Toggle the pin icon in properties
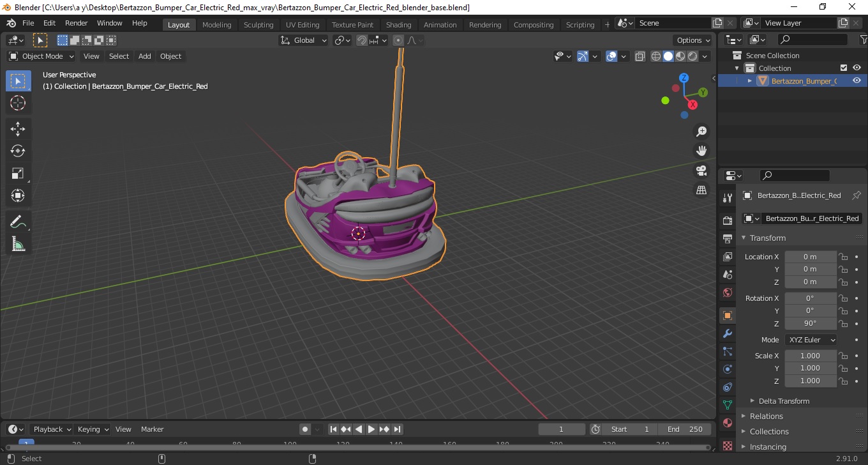This screenshot has height=465, width=868. tap(857, 195)
